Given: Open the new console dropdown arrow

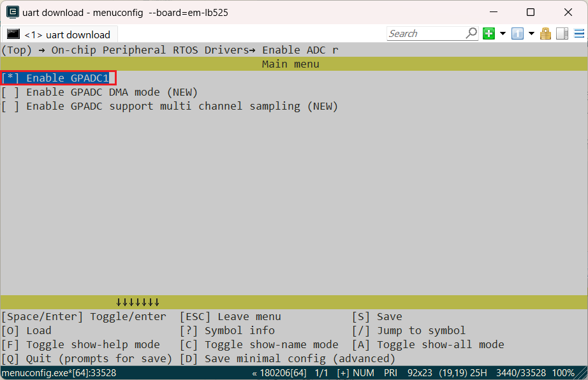Looking at the screenshot, I should [x=503, y=34].
